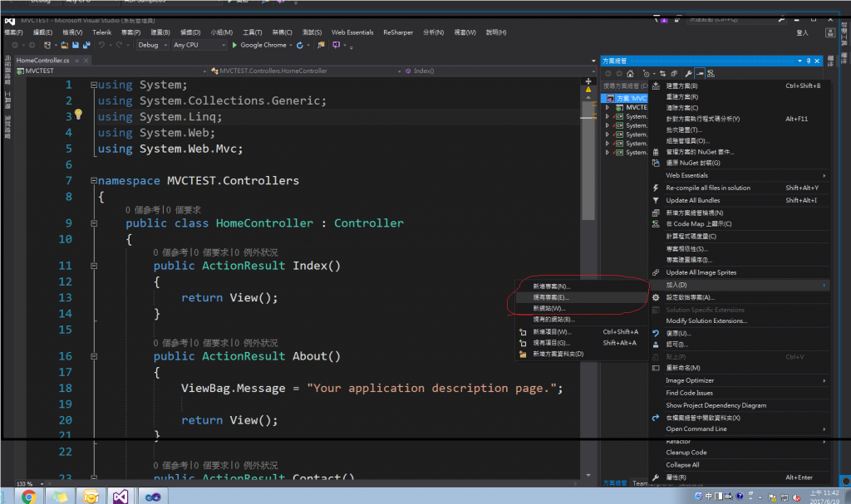Click the New Project toolbar icon

click(47, 45)
